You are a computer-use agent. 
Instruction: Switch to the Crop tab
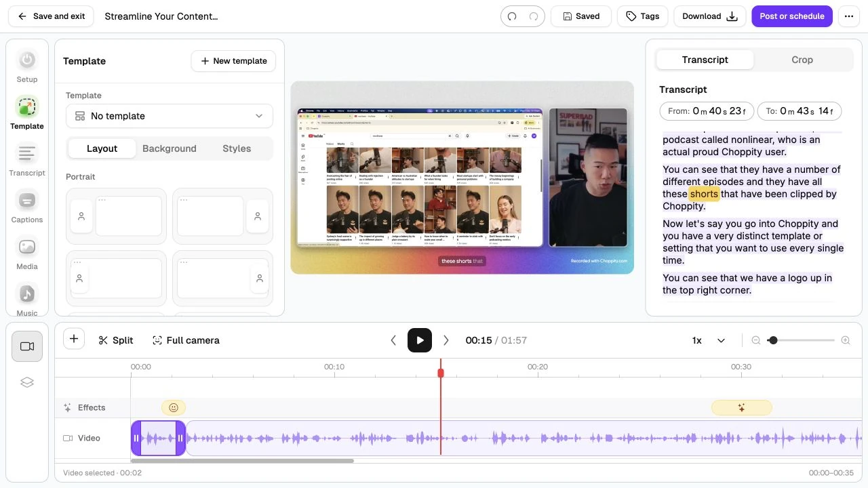pyautogui.click(x=802, y=60)
